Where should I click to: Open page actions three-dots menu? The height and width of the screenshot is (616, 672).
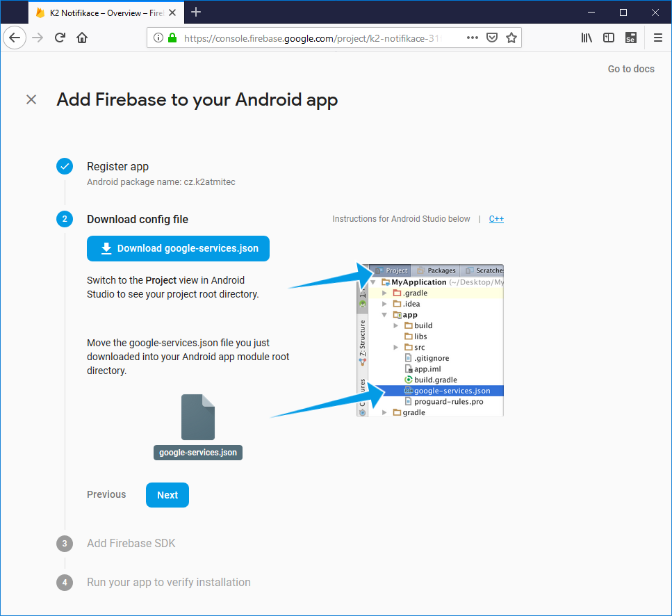click(x=473, y=38)
